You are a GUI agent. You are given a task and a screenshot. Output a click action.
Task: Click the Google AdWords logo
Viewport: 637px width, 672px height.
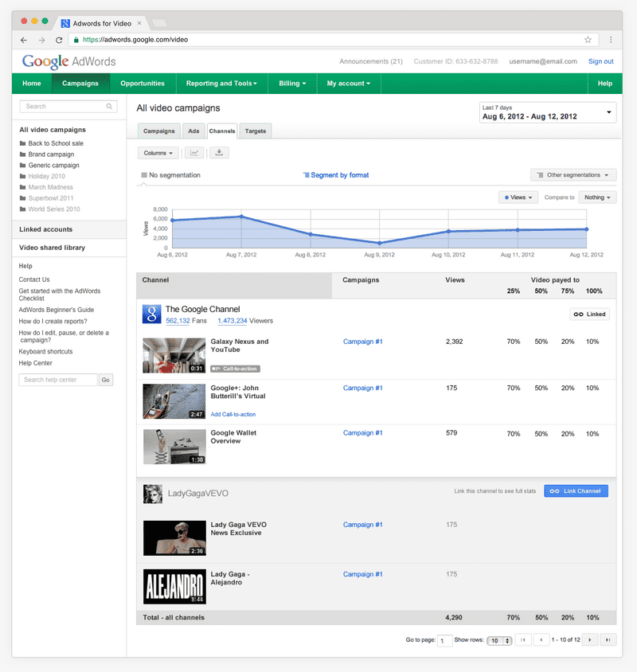tap(69, 62)
